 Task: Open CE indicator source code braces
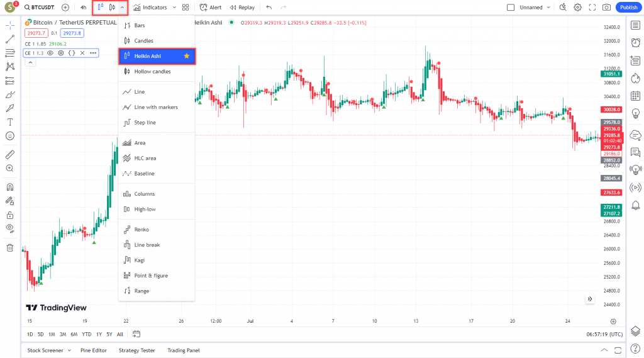point(72,53)
